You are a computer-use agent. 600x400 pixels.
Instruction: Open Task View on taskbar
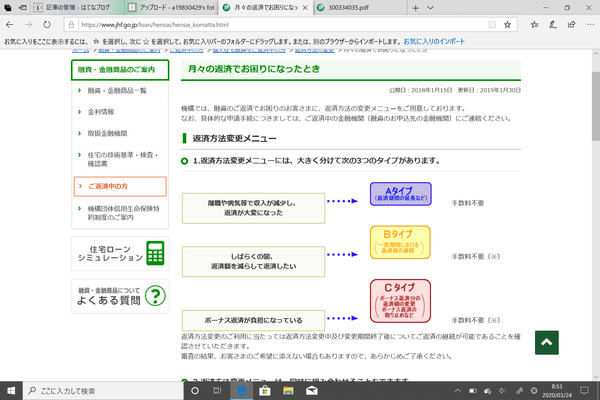pyautogui.click(x=217, y=391)
